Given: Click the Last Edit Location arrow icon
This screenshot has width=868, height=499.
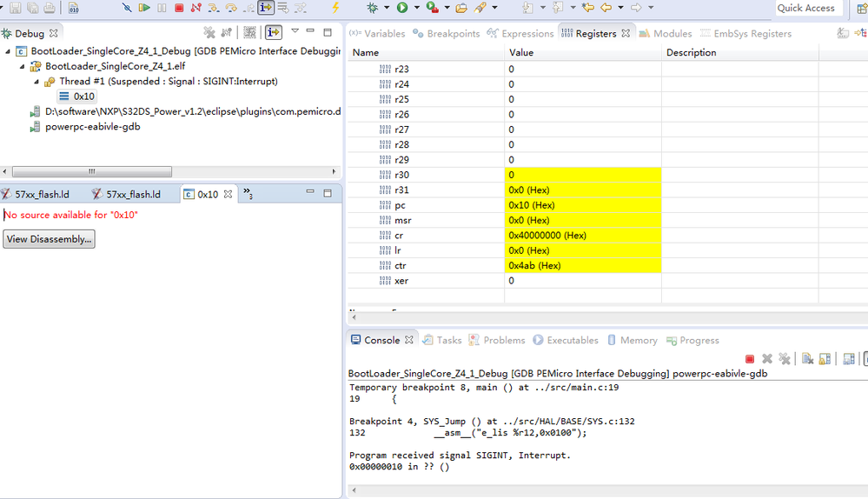Looking at the screenshot, I should [588, 8].
